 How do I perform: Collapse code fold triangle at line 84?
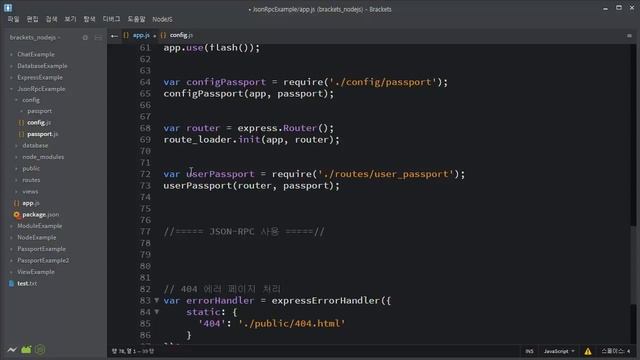tap(156, 312)
